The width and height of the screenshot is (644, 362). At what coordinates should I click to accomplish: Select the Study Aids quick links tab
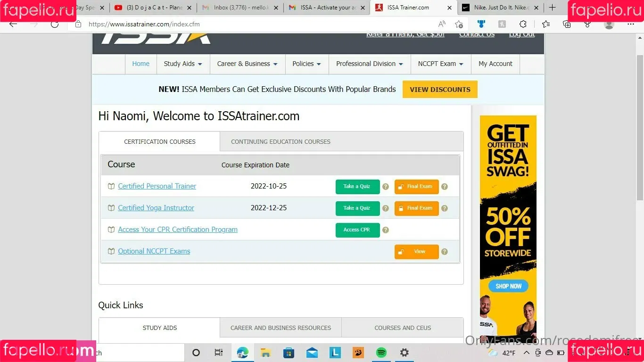pyautogui.click(x=160, y=328)
